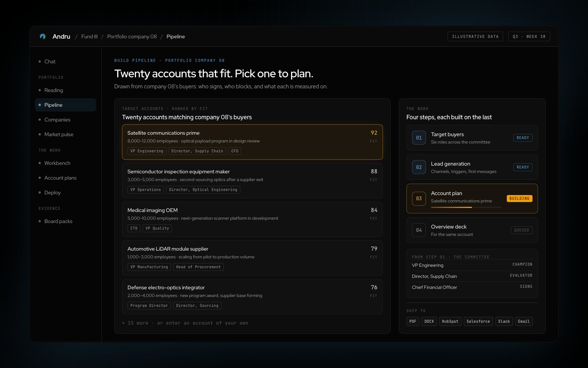588x368 pixels.
Task: Click the READY badge for Target buyers
Action: point(523,138)
